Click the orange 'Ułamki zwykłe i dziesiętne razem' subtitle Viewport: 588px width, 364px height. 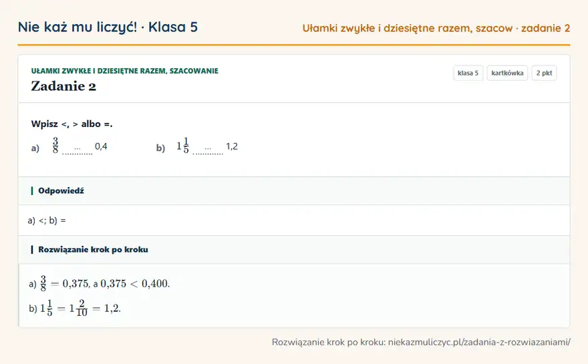click(436, 28)
